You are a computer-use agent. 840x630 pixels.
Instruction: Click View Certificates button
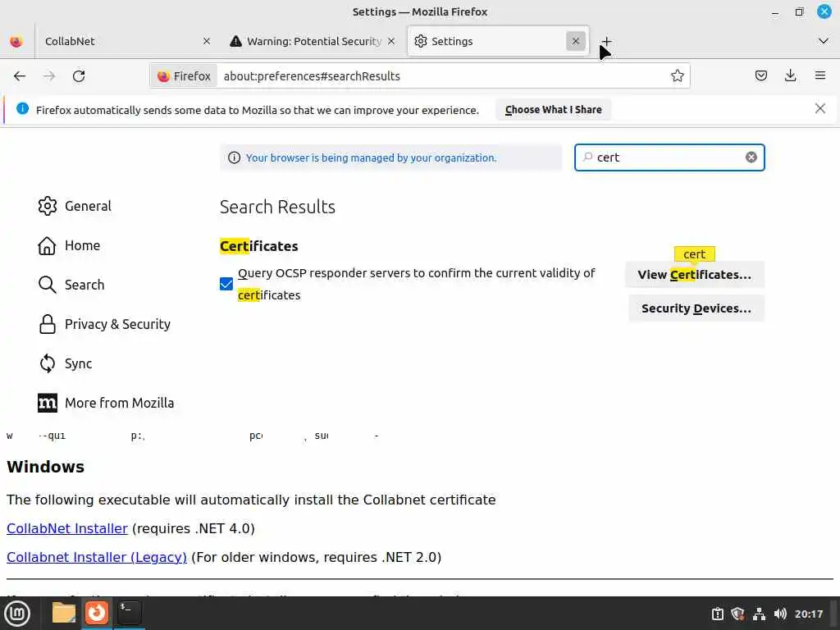point(694,275)
